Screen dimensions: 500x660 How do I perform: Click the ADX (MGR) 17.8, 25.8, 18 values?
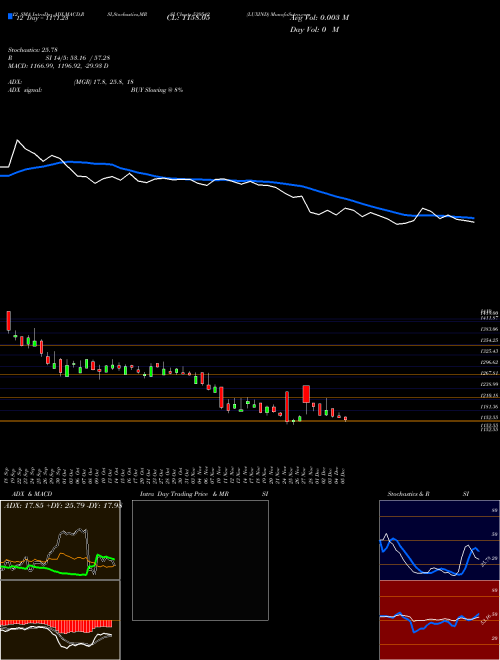[x=103, y=82]
